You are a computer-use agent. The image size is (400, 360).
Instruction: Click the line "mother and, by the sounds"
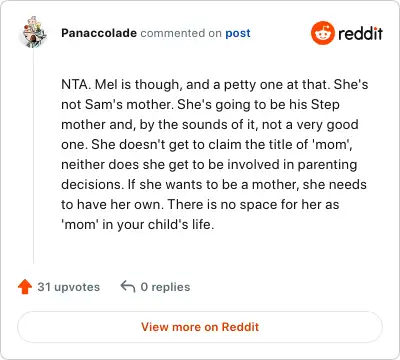point(210,125)
